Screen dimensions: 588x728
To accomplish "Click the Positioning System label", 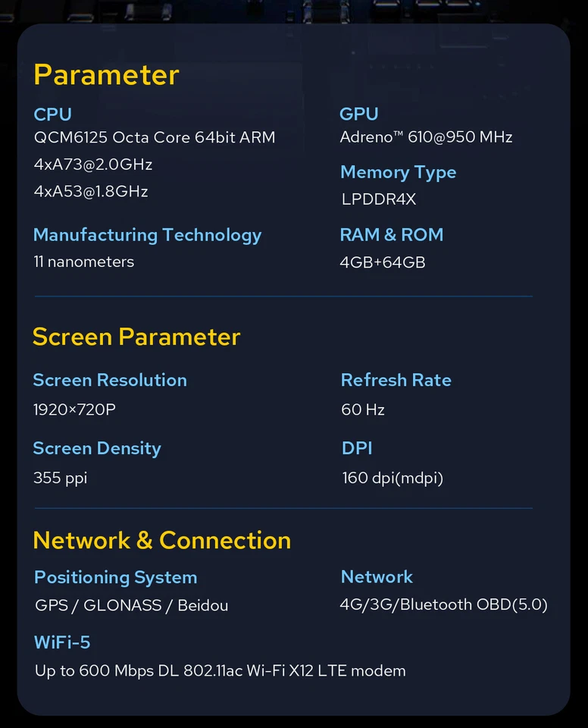I will [115, 577].
